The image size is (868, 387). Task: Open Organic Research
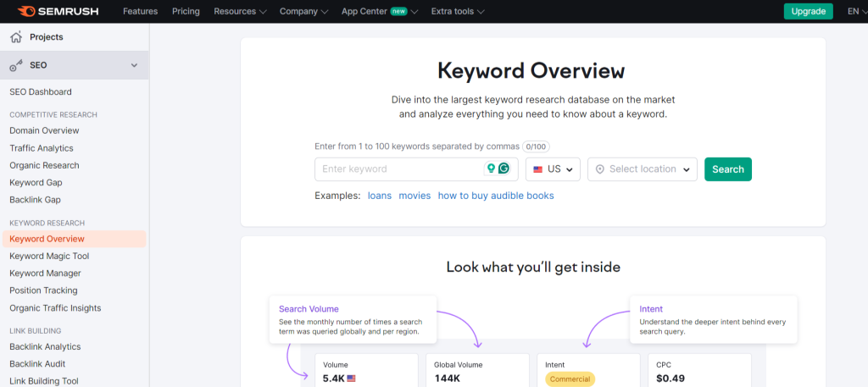(x=44, y=165)
